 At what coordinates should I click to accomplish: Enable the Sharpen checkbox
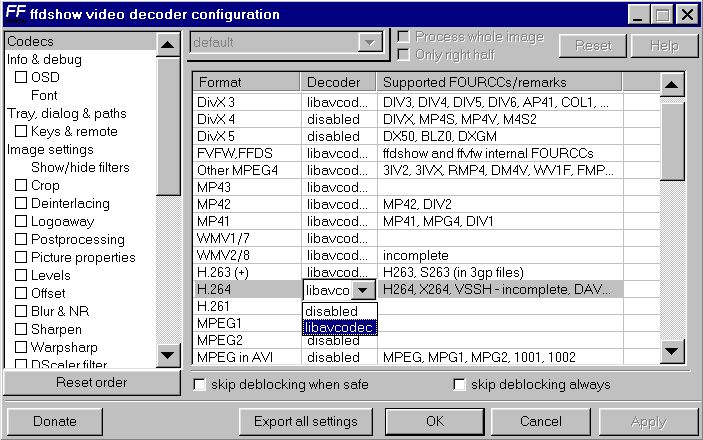[21, 329]
